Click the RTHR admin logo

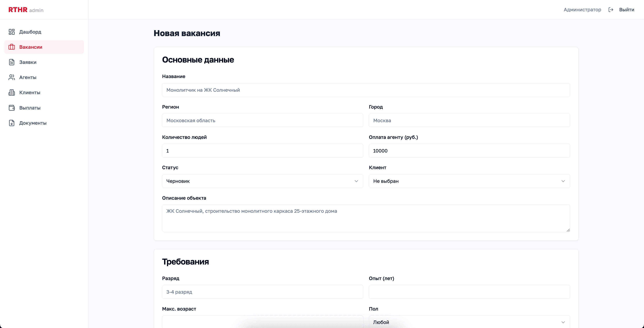pos(26,10)
